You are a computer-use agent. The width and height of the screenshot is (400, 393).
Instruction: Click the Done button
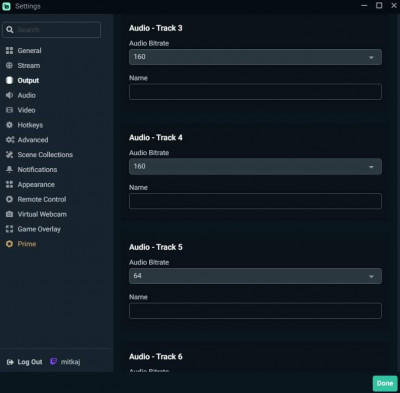click(x=385, y=383)
